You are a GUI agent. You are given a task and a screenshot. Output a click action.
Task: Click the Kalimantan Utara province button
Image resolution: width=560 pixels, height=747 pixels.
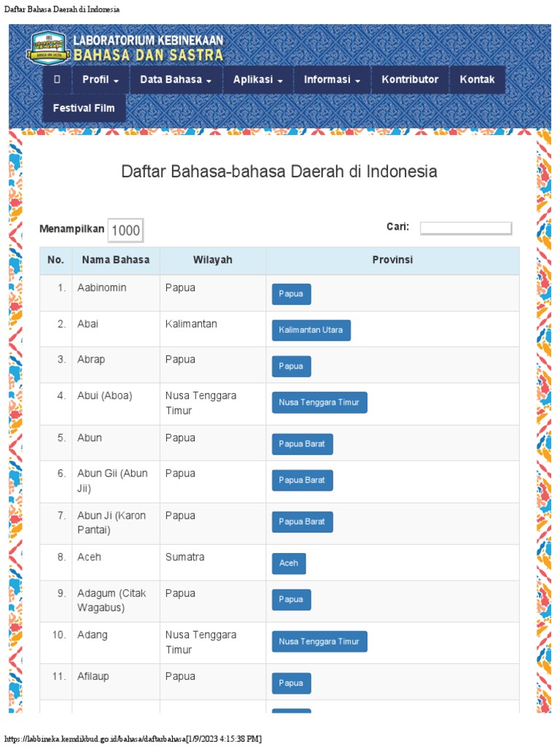click(311, 330)
